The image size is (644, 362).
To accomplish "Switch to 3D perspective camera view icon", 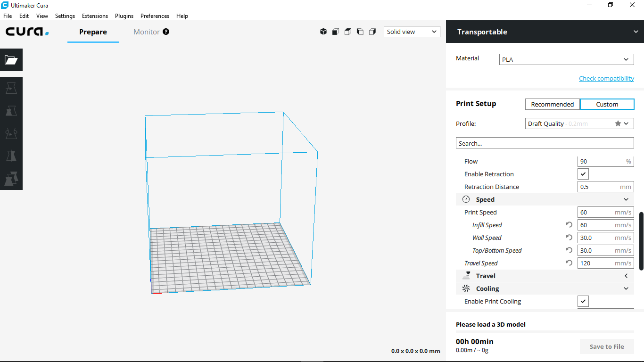I will (323, 32).
